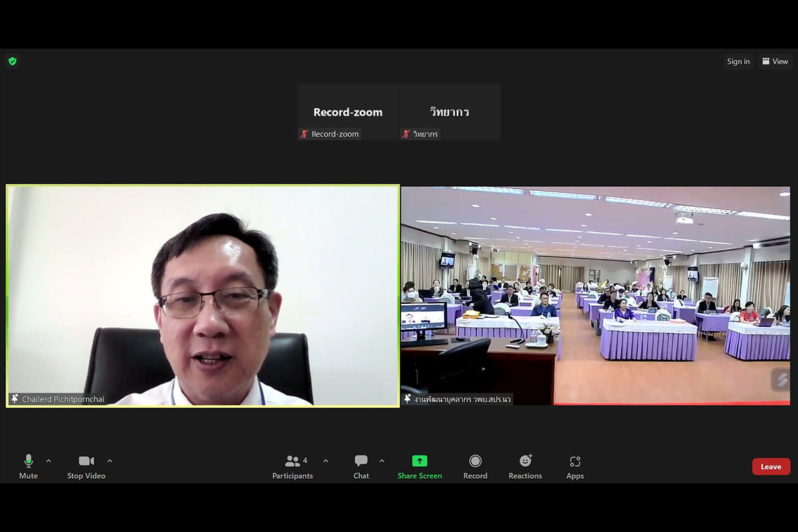
Task: Expand audio options arrow beside Mute
Action: point(49,461)
